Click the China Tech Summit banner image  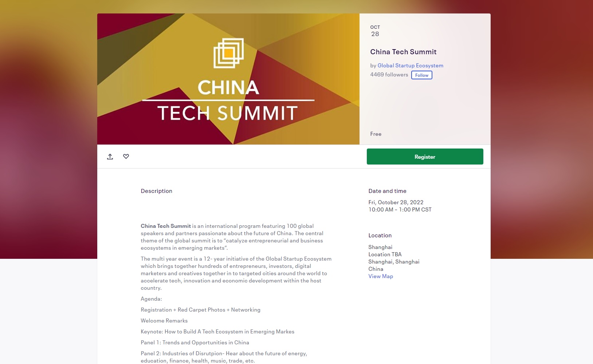click(x=229, y=79)
